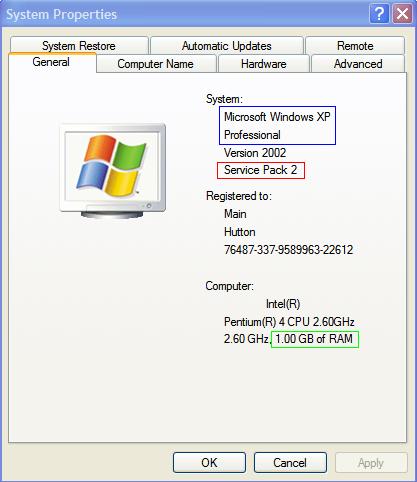
Task: Go to the Advanced tab
Action: coord(358,64)
